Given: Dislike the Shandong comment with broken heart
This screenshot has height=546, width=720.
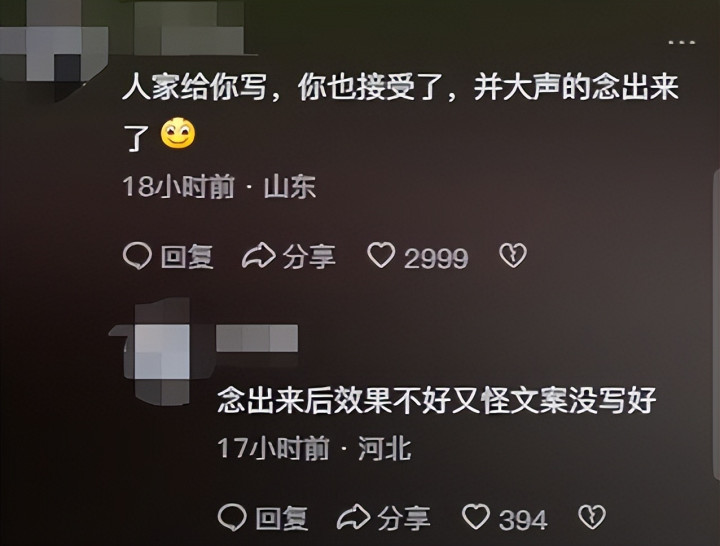Looking at the screenshot, I should (512, 255).
